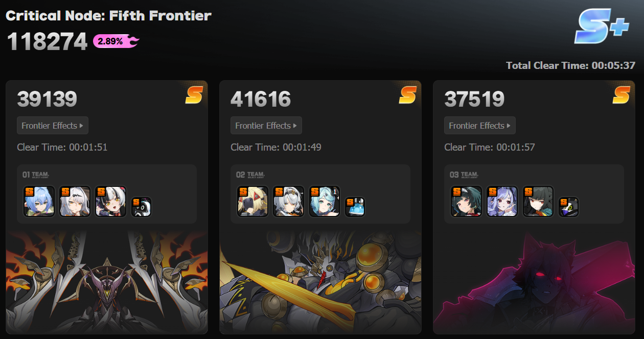Click the pink 2.89% ranking badge

[x=116, y=41]
